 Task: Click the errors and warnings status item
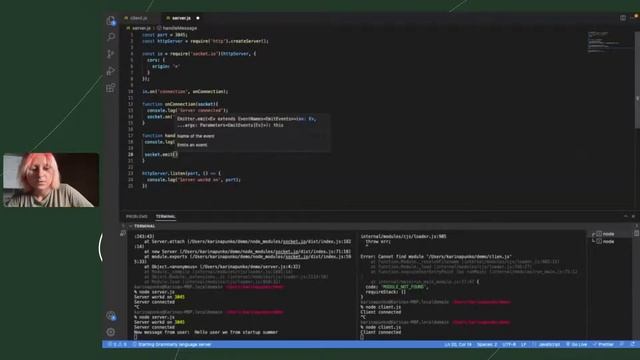tap(117, 344)
